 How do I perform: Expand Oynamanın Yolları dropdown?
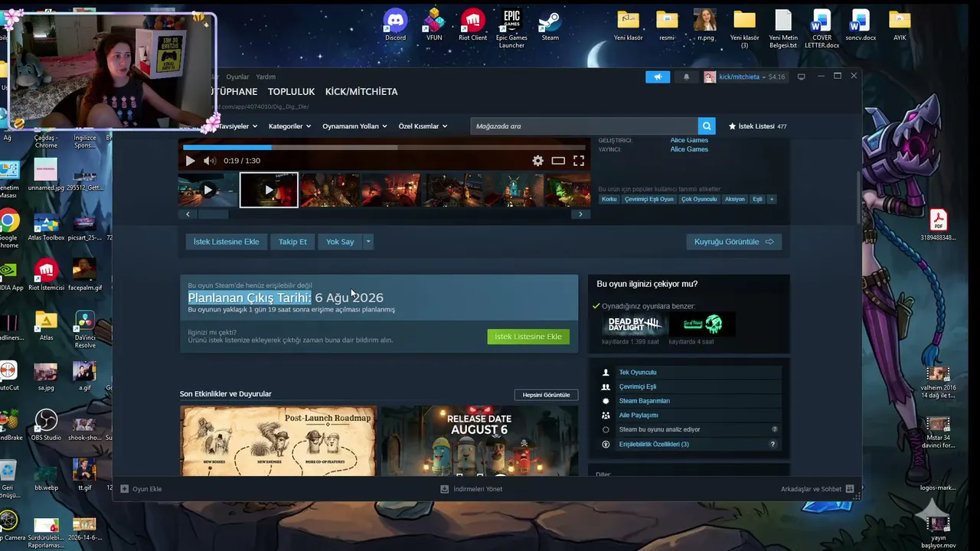click(x=354, y=126)
